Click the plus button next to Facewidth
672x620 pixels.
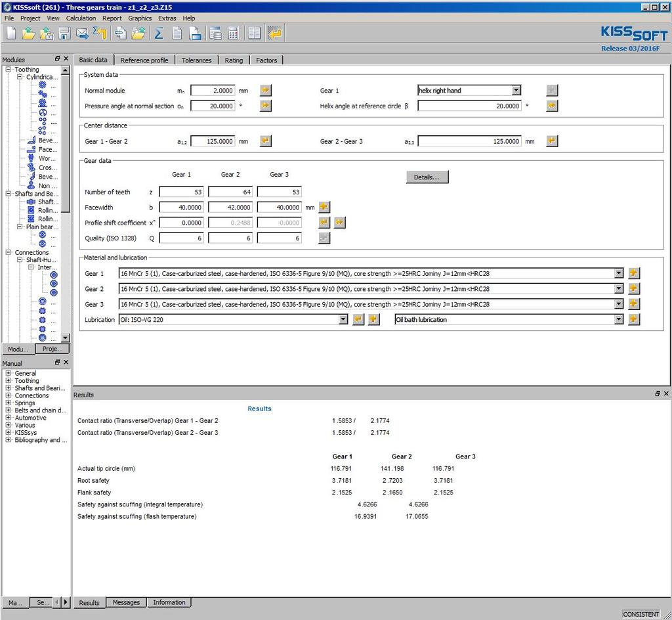(x=324, y=207)
